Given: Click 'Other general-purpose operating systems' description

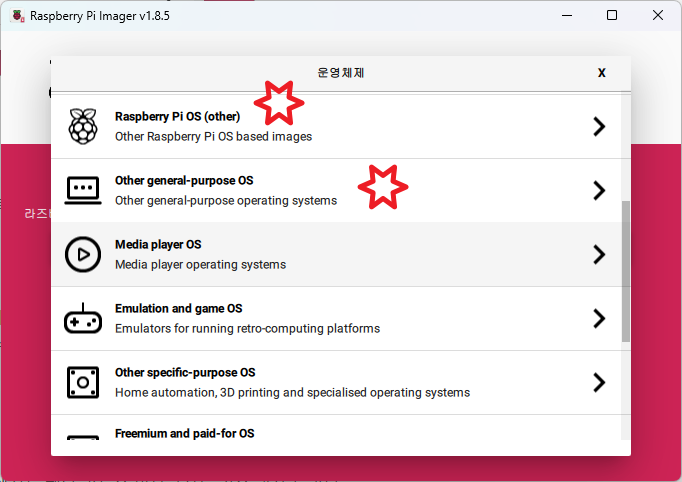Looking at the screenshot, I should pyautogui.click(x=226, y=201).
